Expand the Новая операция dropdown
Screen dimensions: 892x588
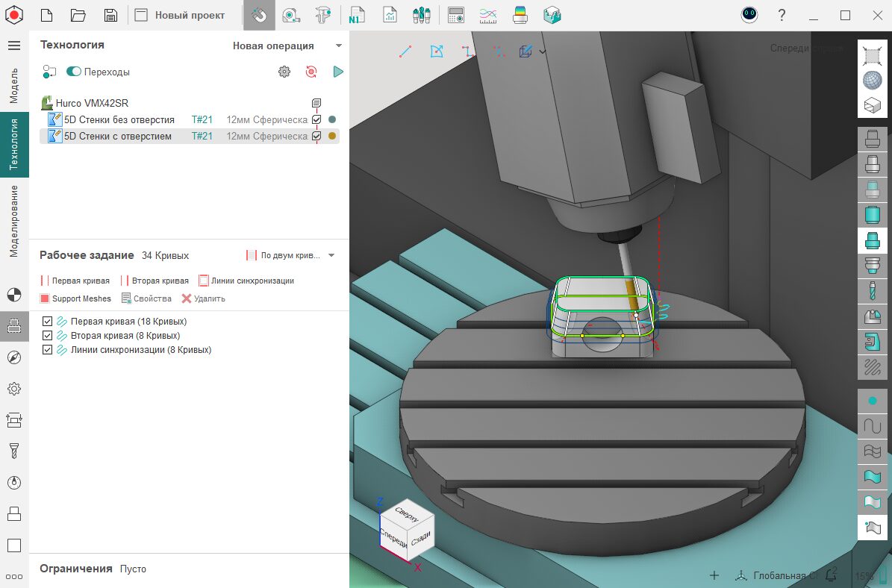(338, 46)
